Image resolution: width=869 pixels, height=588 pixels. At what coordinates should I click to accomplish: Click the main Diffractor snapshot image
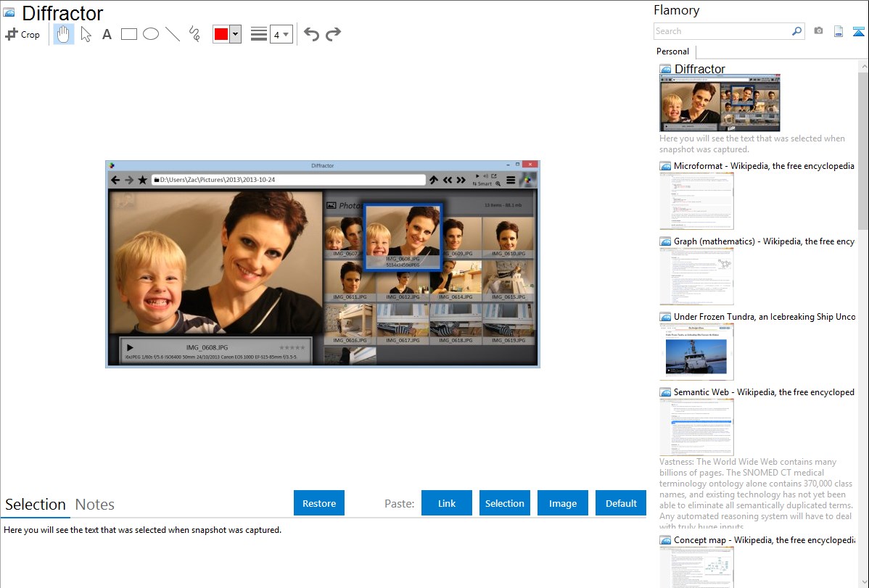pos(323,264)
